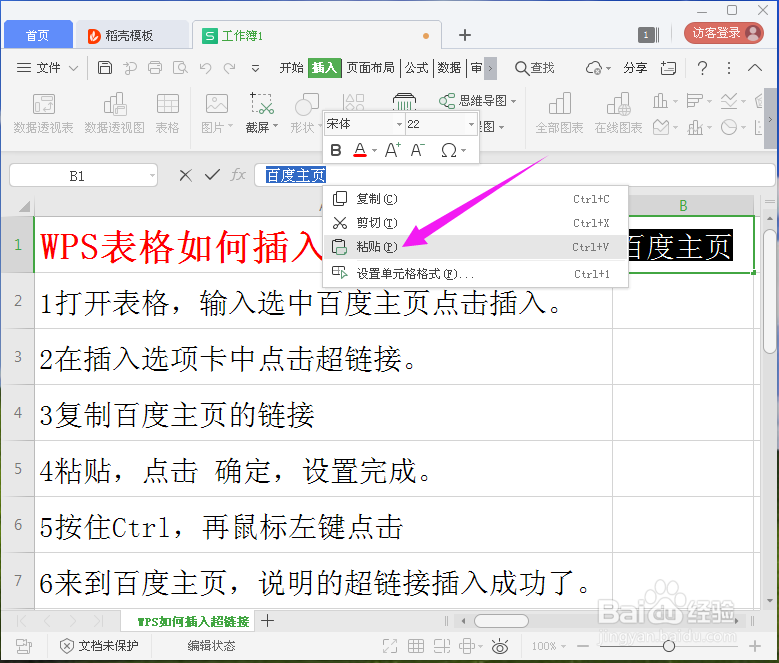Image resolution: width=779 pixels, height=663 pixels.
Task: Expand the zoom 100% dropdown
Action: [x=563, y=646]
